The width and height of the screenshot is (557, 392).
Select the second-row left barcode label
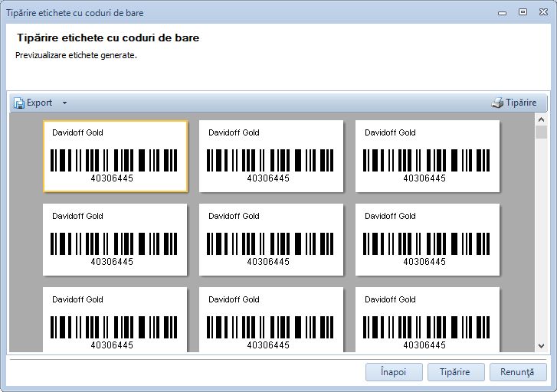pyautogui.click(x=115, y=240)
